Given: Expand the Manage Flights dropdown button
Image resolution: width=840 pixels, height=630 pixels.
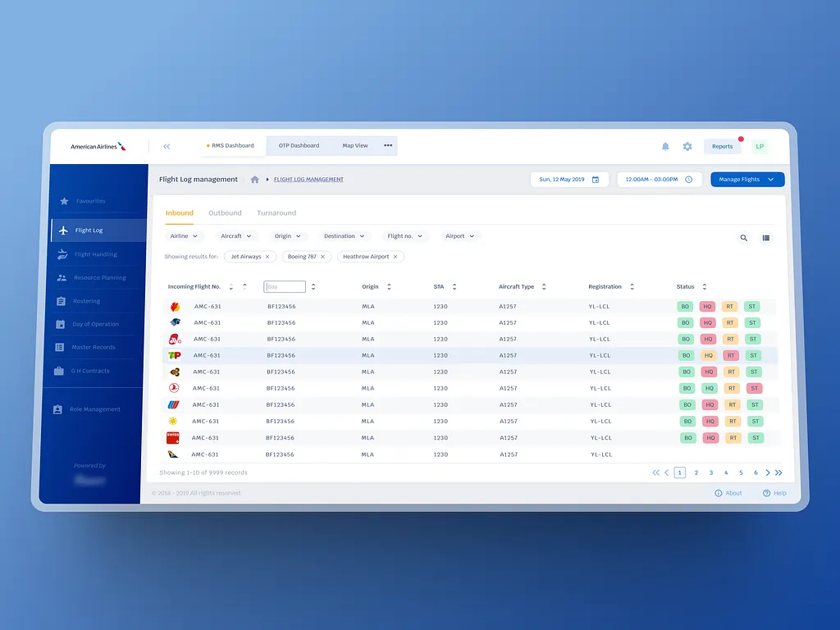Looking at the screenshot, I should tap(747, 180).
